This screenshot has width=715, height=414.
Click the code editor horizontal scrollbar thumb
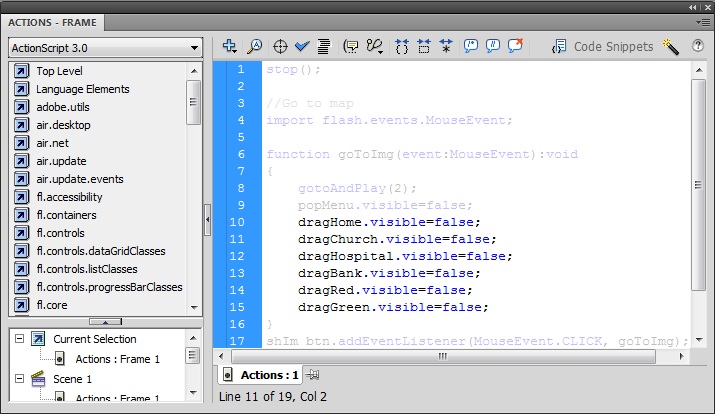click(443, 356)
